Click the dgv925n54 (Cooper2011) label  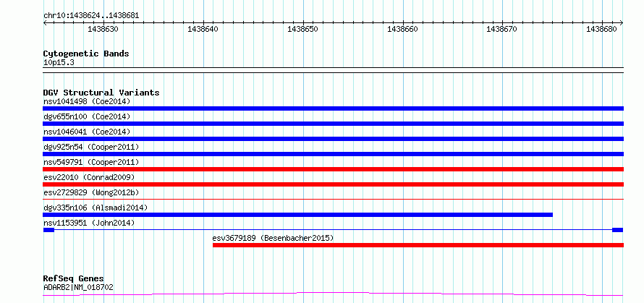91,147
